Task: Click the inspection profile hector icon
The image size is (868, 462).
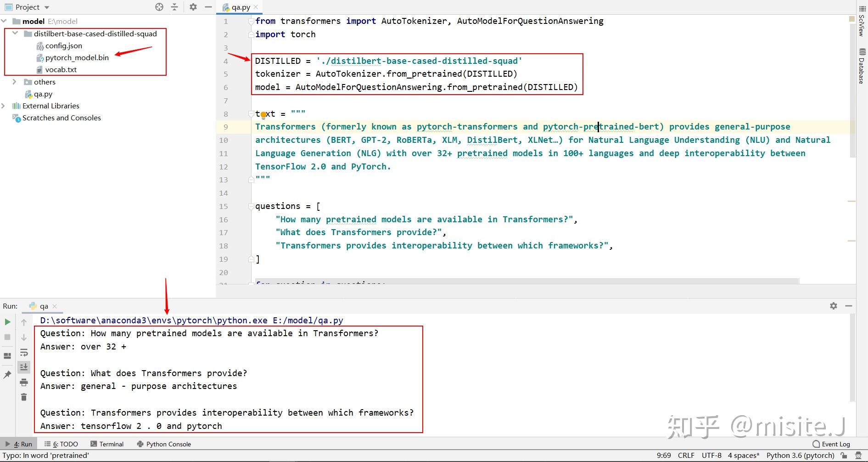Action: 858,456
